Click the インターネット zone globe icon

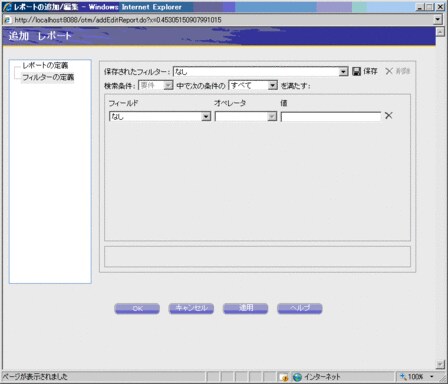click(x=297, y=377)
